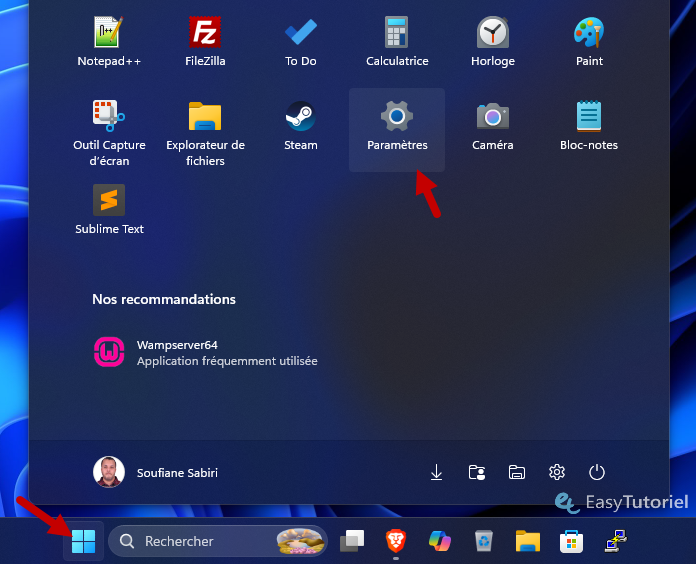The image size is (696, 564).
Task: Launch Notepad++ from pinned apps
Action: tap(109, 41)
